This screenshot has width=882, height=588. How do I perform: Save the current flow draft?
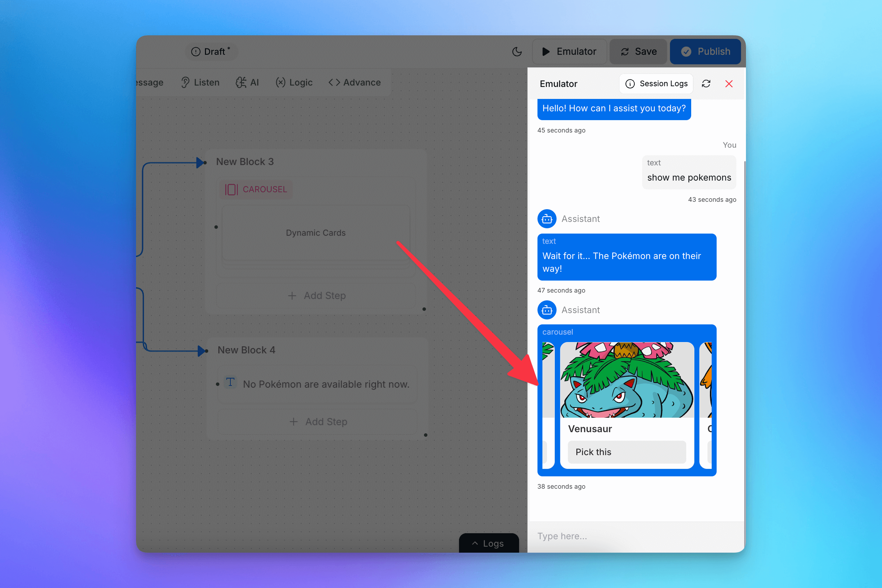click(638, 51)
